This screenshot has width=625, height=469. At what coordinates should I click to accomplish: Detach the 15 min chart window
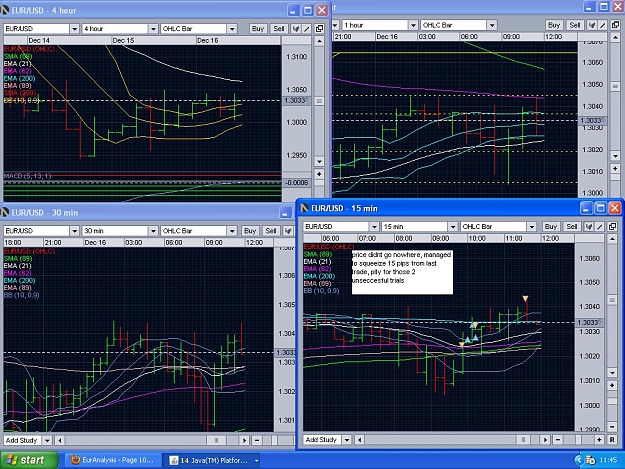(612, 227)
